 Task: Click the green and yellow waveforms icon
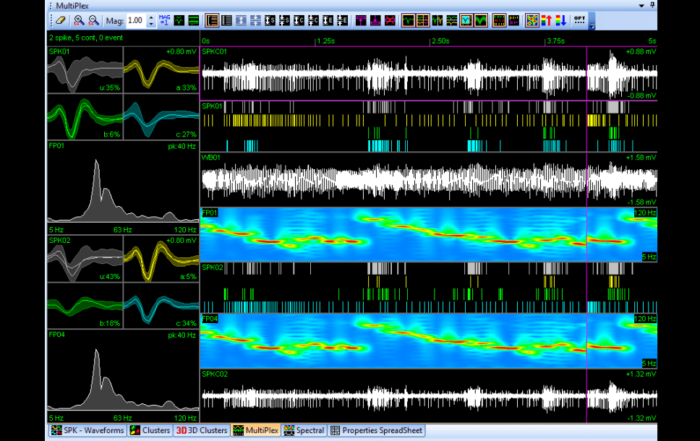coord(437,21)
